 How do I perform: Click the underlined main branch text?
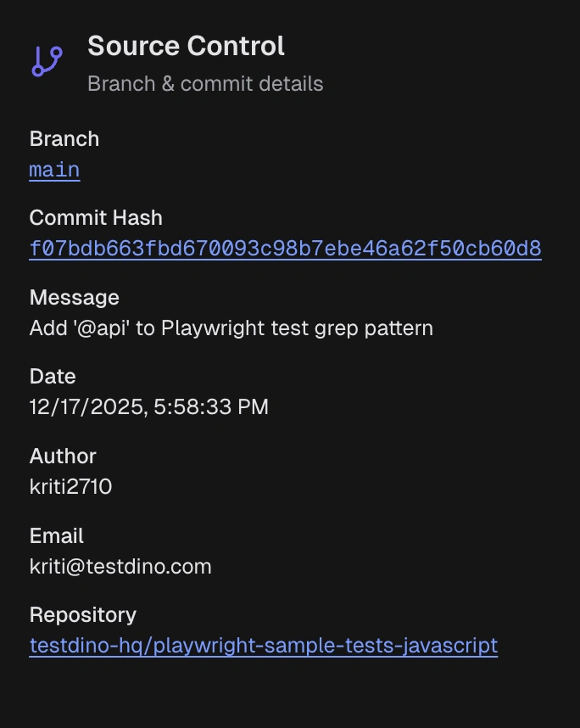[53, 169]
